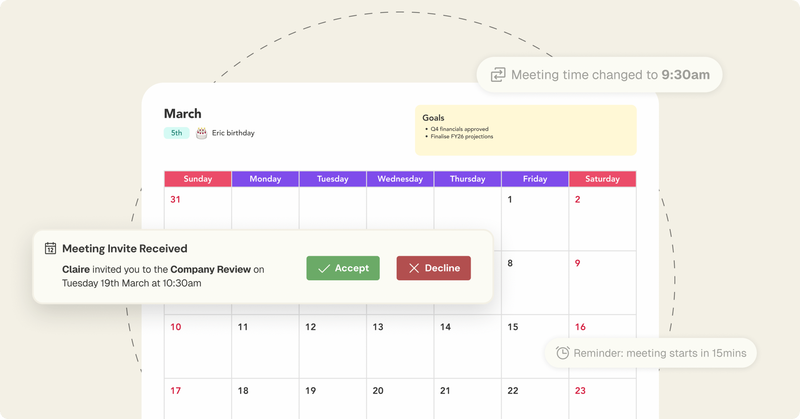
Task: Select Sunday the 17th in calendar
Action: tap(198, 399)
